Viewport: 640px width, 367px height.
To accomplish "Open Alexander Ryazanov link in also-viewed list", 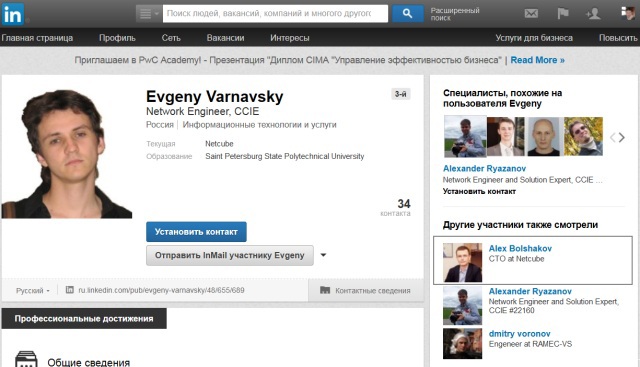I will pos(530,291).
